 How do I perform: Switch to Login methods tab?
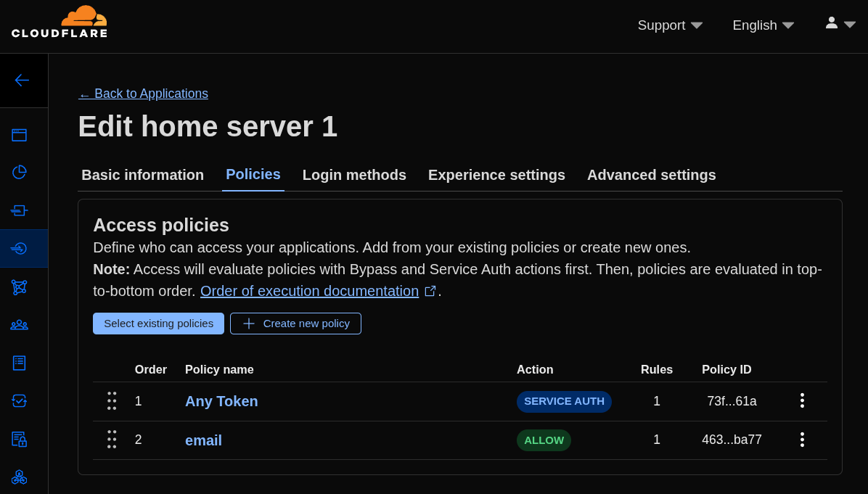pyautogui.click(x=354, y=175)
